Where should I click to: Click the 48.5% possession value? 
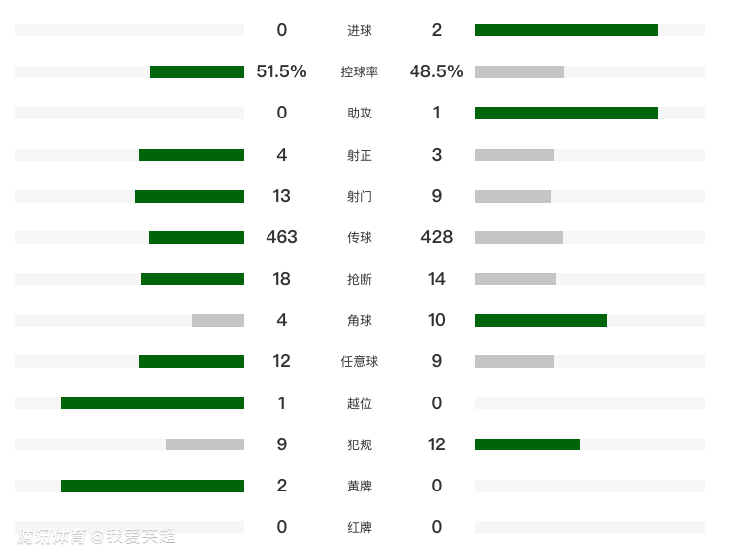pos(436,71)
